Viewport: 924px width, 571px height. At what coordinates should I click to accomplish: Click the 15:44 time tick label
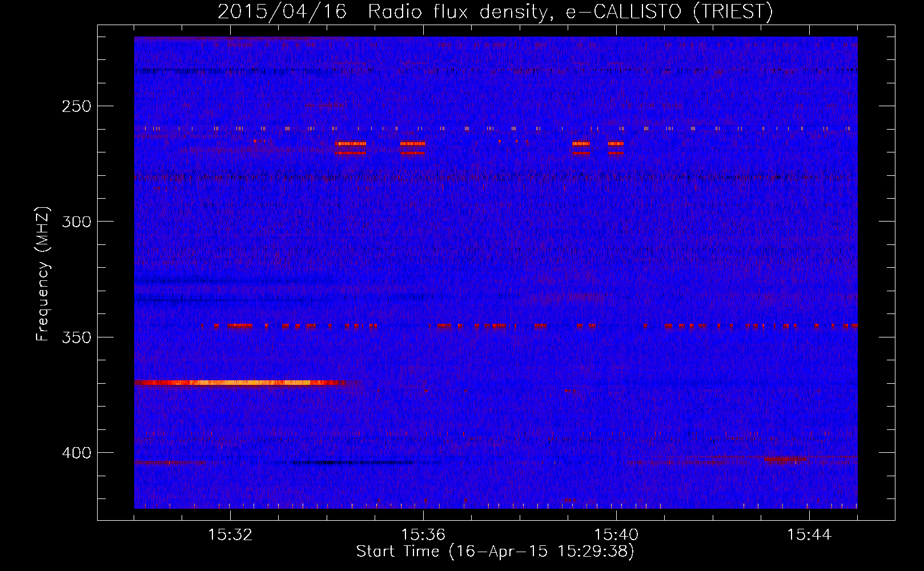[809, 535]
